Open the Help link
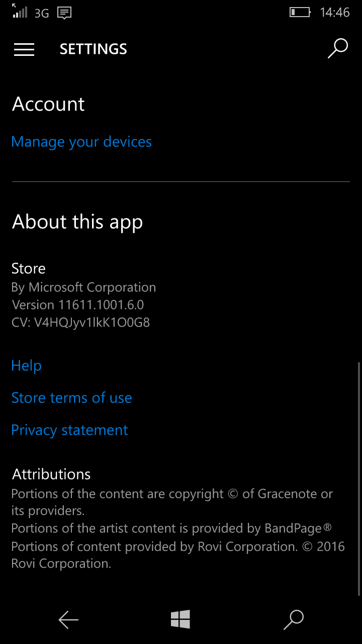Image resolution: width=362 pixels, height=644 pixels. tap(26, 366)
